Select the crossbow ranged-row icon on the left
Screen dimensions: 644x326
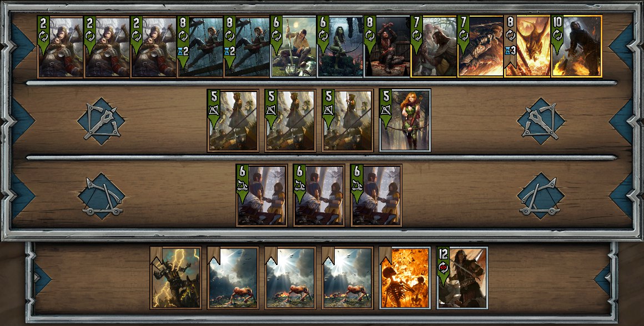pos(101,121)
